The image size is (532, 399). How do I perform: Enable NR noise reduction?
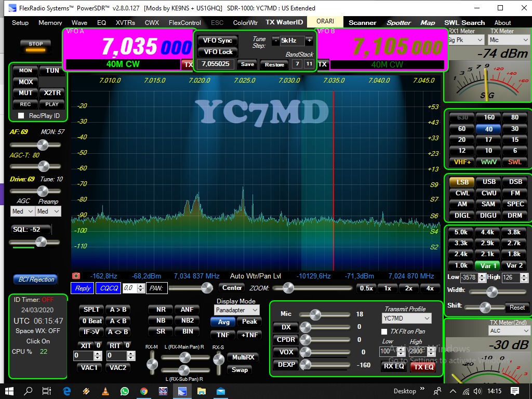(x=161, y=310)
